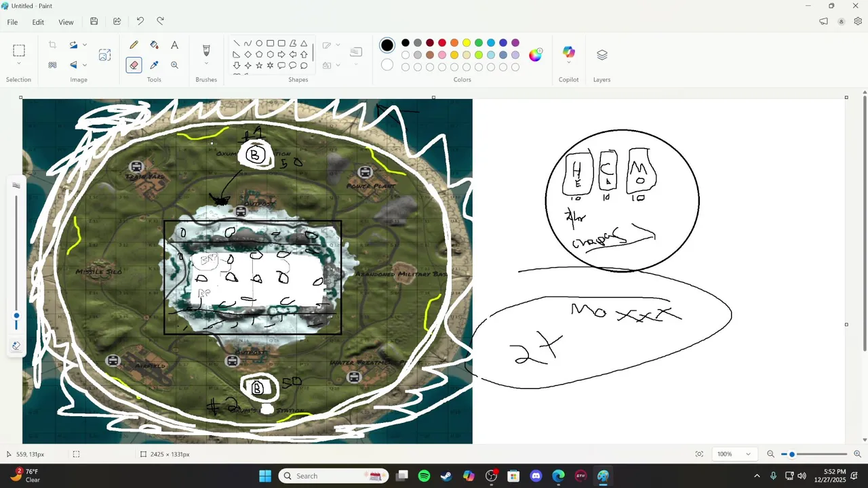The width and height of the screenshot is (868, 488).
Task: Expand the Selection options dropdown
Action: click(x=19, y=64)
